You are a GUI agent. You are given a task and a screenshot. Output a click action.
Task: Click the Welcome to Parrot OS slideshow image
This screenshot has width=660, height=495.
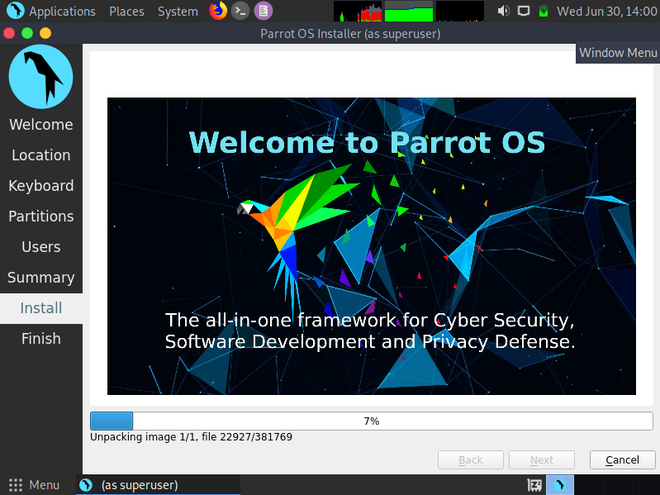coord(371,246)
